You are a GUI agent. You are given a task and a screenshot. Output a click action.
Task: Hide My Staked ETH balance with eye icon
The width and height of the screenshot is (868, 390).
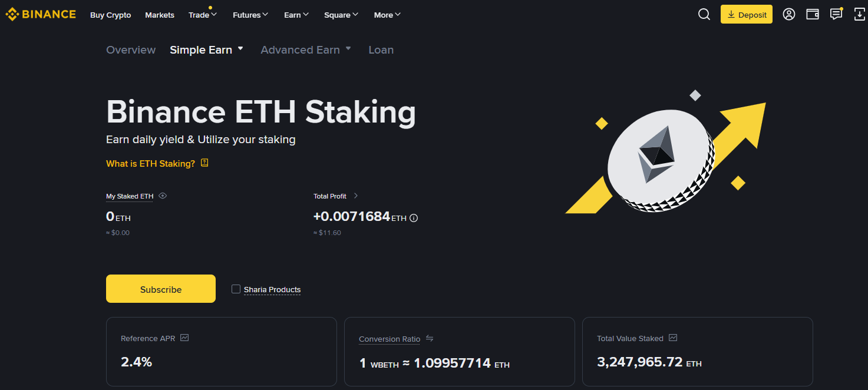click(x=163, y=196)
